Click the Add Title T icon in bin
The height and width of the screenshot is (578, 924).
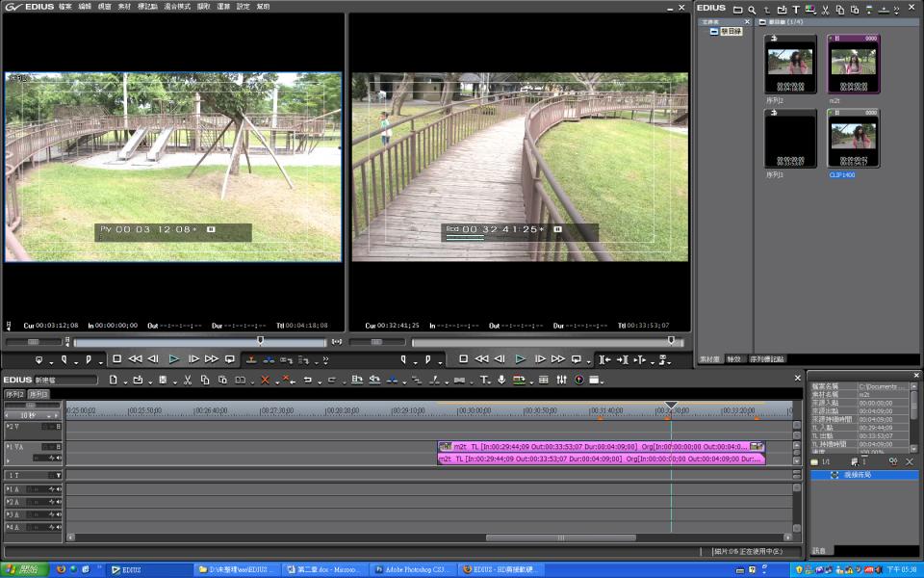(x=796, y=9)
